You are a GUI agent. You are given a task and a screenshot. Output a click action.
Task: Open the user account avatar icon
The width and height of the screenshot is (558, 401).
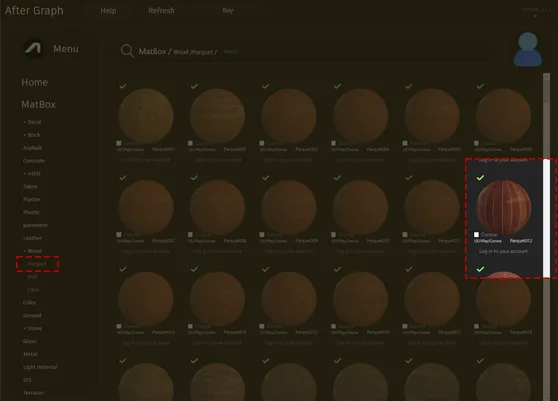click(x=528, y=49)
